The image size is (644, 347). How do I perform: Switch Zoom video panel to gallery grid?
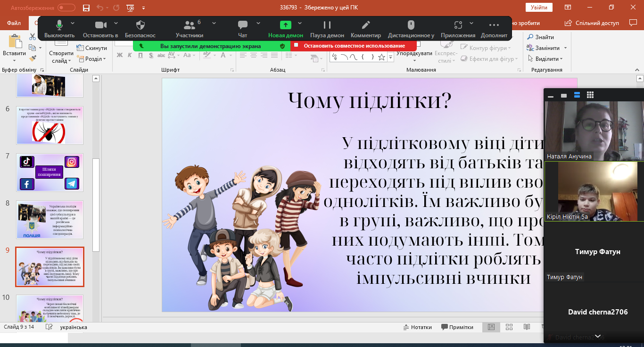click(x=590, y=95)
